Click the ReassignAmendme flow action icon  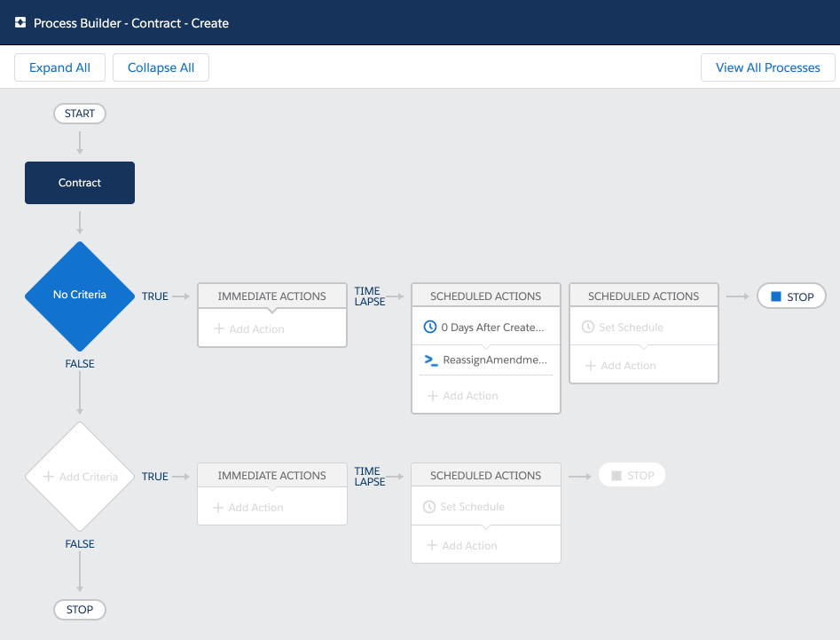click(x=431, y=360)
